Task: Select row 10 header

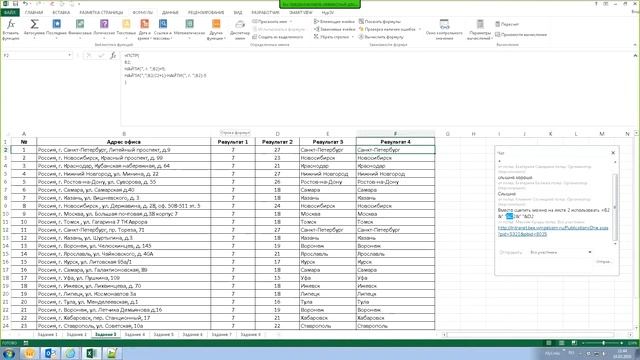Action: [5, 214]
